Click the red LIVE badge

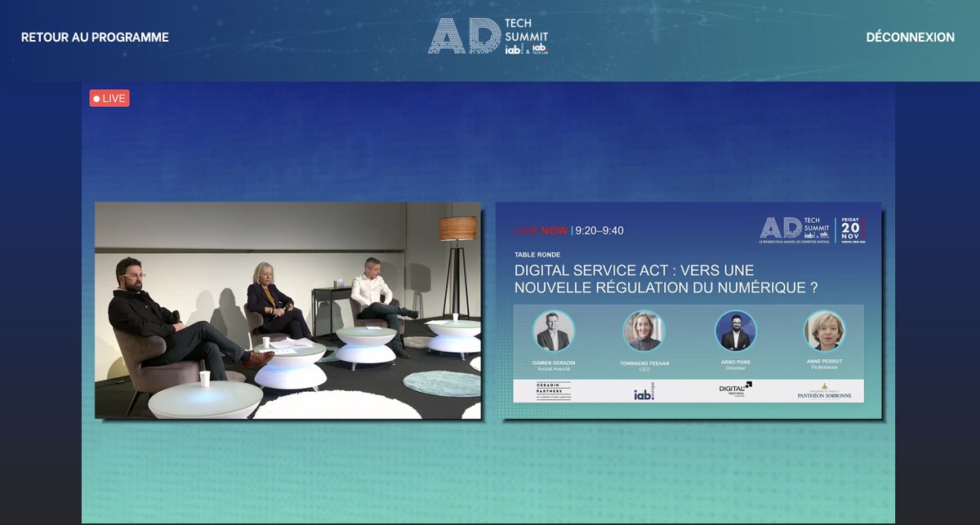[109, 99]
